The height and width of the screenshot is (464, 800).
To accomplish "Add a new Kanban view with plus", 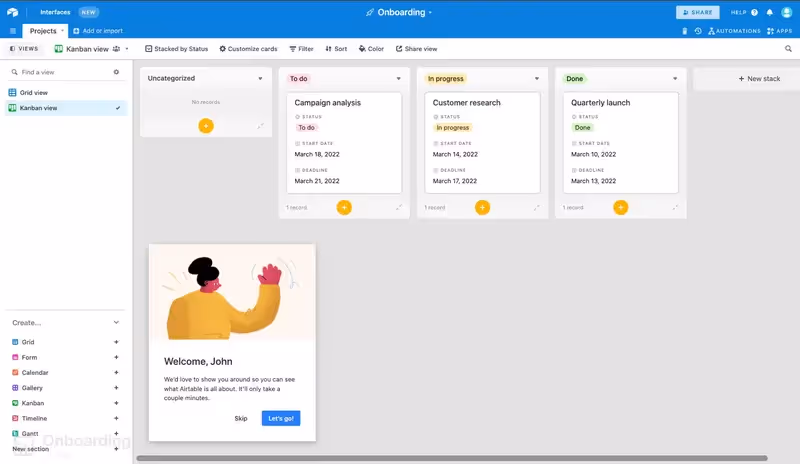I will coord(116,403).
